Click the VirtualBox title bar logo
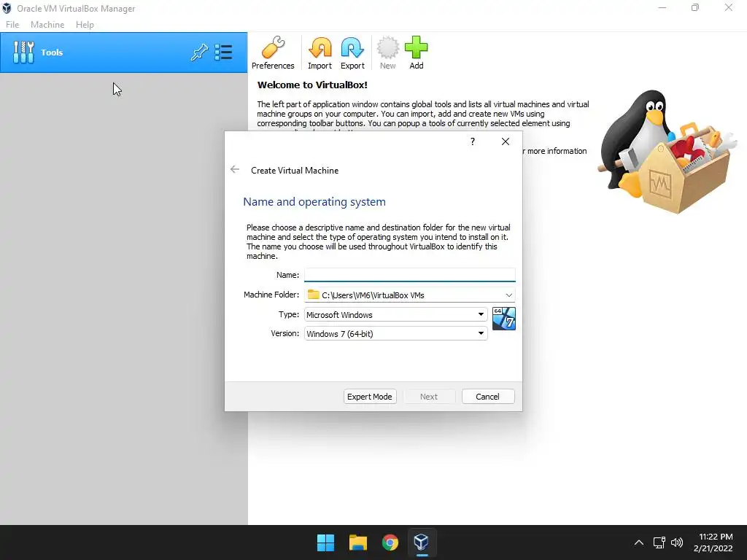 [x=7, y=8]
